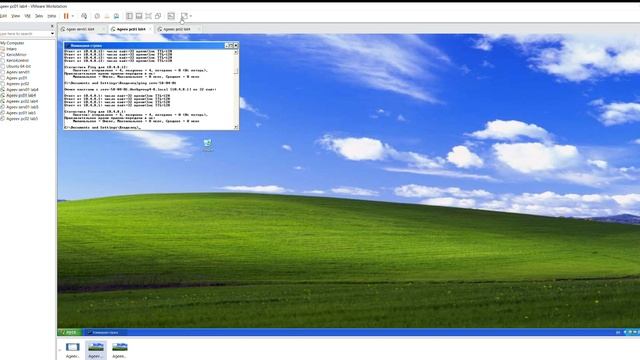The image size is (640, 360).
Task: Toggle the library sidebar icon
Action: (x=129, y=16)
